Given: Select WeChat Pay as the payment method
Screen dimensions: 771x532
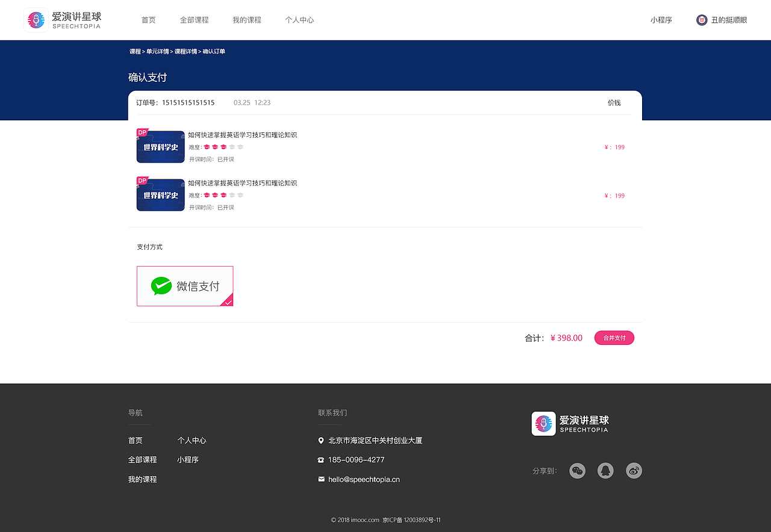Looking at the screenshot, I should 185,286.
